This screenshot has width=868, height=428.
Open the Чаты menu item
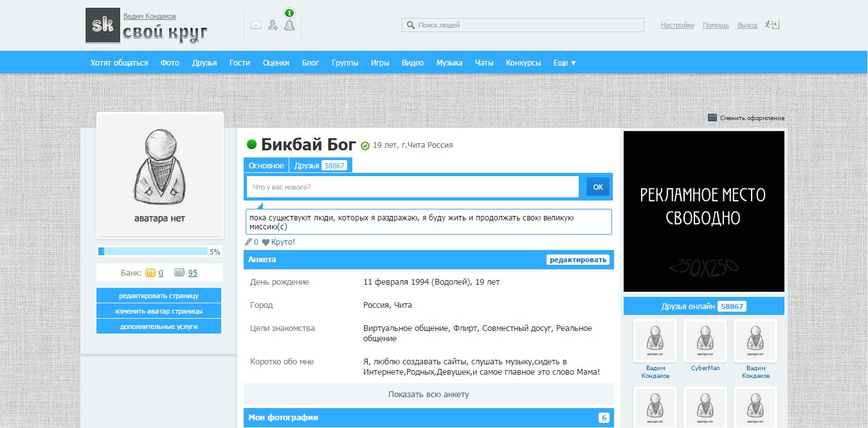pyautogui.click(x=484, y=63)
